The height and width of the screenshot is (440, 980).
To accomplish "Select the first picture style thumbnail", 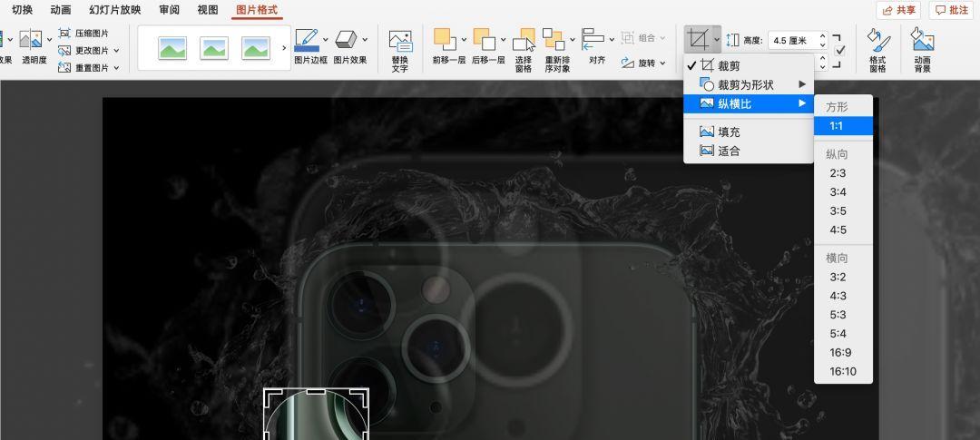I will pos(172,48).
